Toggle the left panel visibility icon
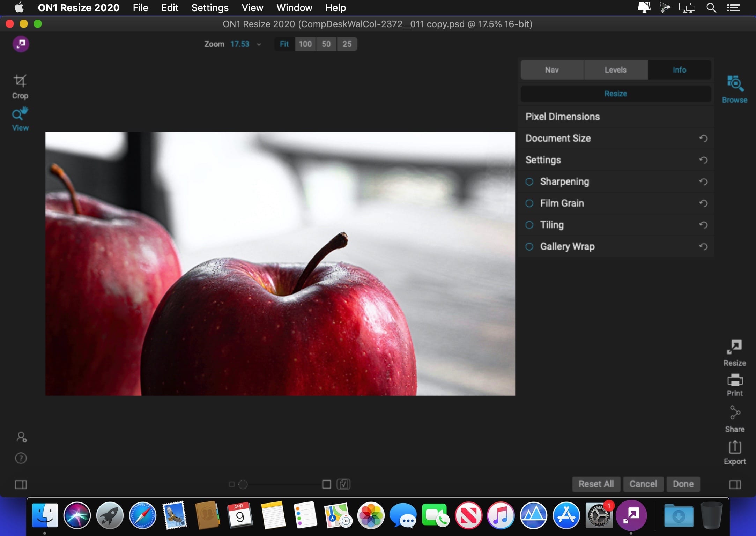This screenshot has width=756, height=536. tap(21, 484)
